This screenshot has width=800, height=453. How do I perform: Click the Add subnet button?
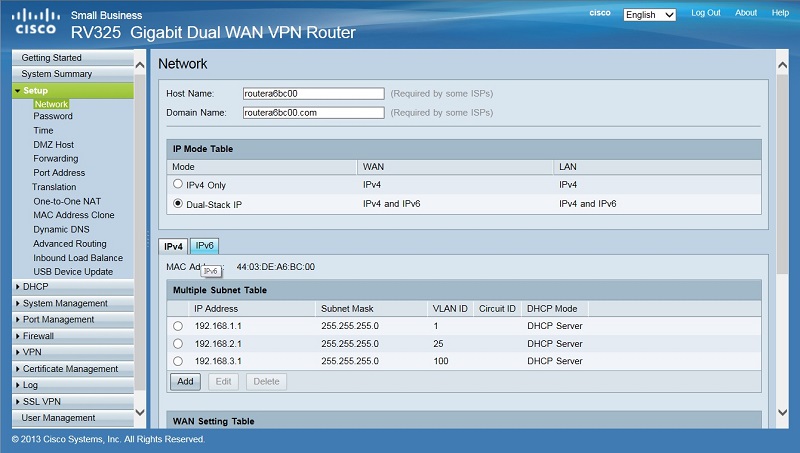(x=185, y=382)
